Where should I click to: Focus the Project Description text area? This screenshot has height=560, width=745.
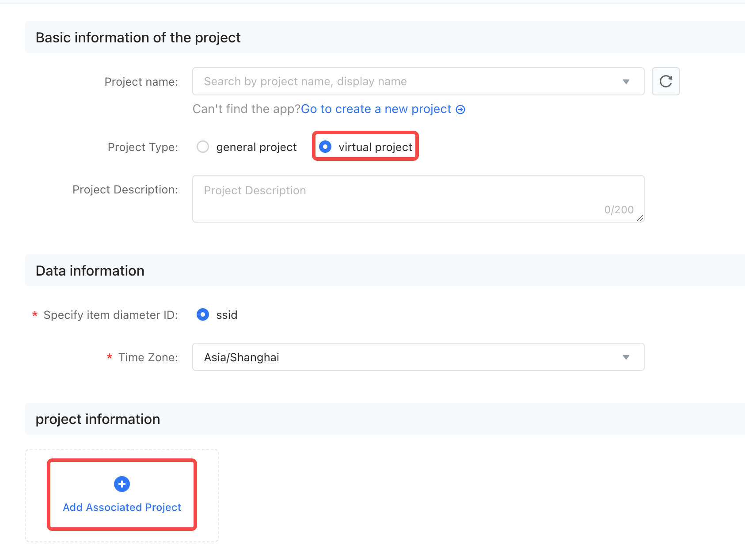(x=418, y=199)
